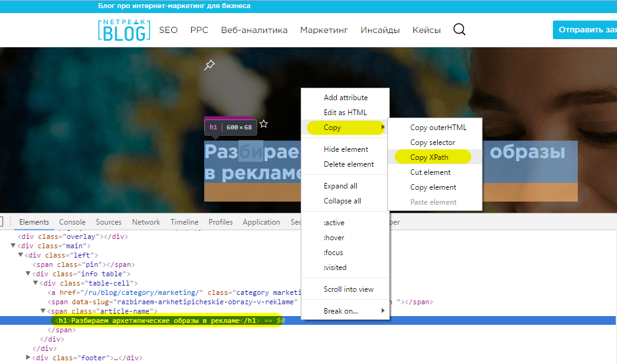Open the Netpeak Blog logo homepage
Viewport: 617px width, 364px height.
(x=124, y=30)
